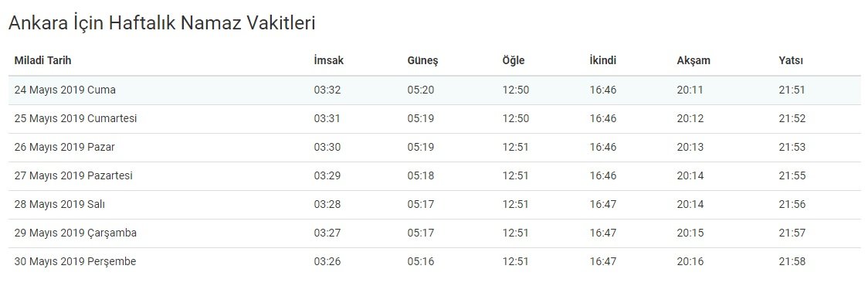Select Yatsı time 21:58 for Perşembe

792,261
